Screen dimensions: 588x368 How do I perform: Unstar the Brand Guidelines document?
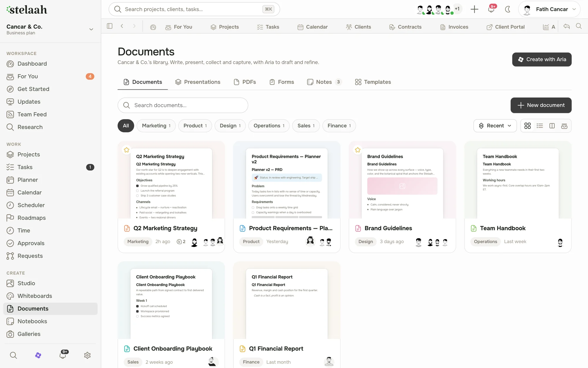click(x=358, y=150)
